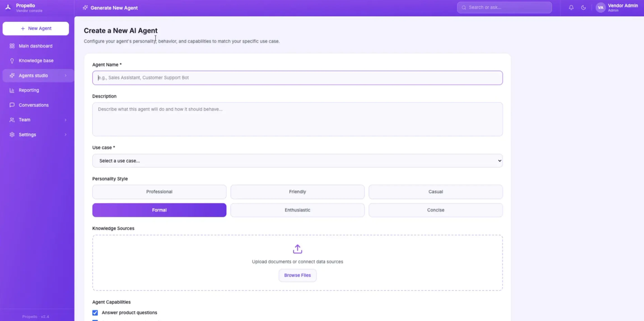Click the Answer product questions label
Viewport: 644px width, 321px height.
click(130, 312)
